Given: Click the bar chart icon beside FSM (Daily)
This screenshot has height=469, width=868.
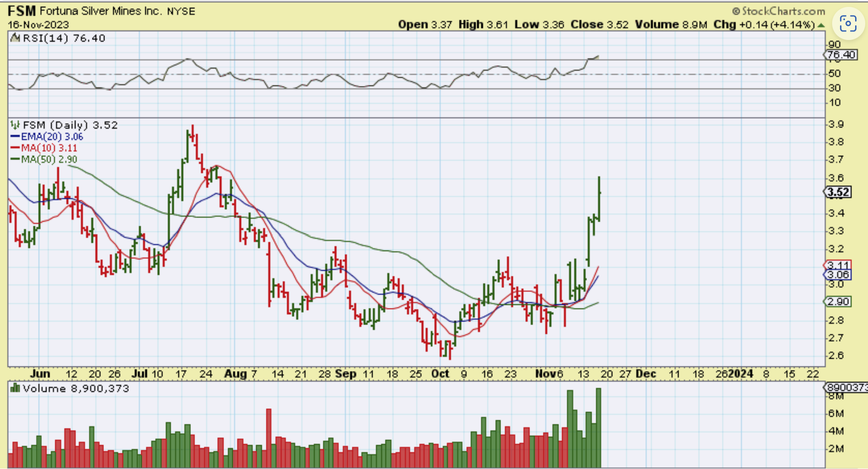Looking at the screenshot, I should tap(15, 125).
